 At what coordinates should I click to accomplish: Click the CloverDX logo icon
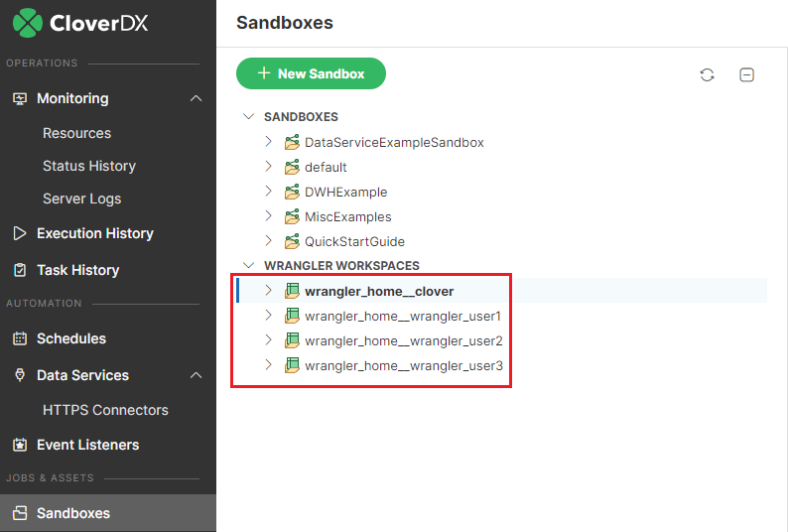pyautogui.click(x=27, y=22)
